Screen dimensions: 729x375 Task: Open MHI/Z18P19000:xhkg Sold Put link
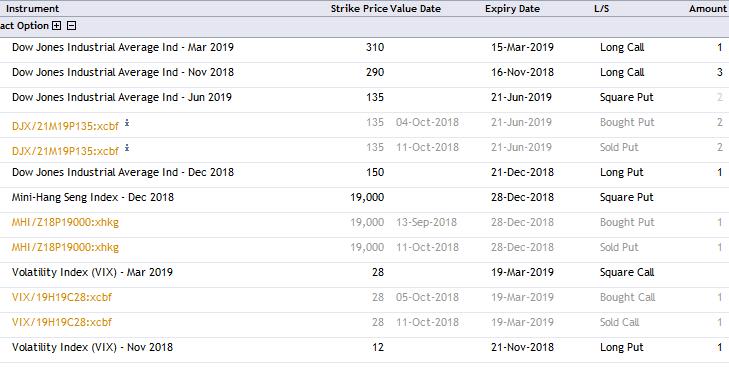pyautogui.click(x=65, y=248)
